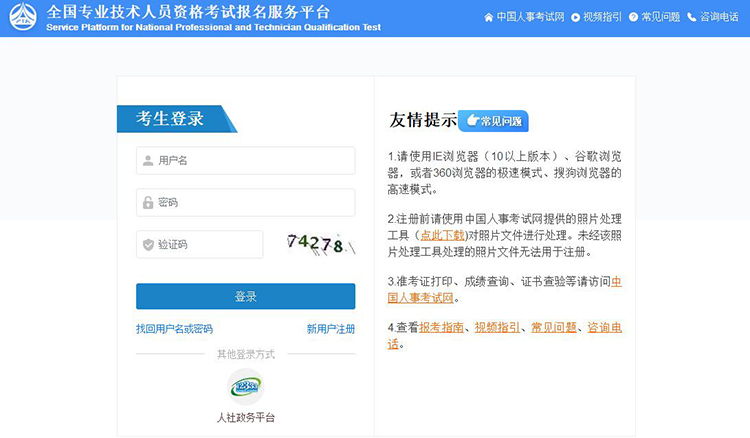The image size is (750, 438).
Task: Click the 人社政务平台 text label
Action: pyautogui.click(x=246, y=418)
